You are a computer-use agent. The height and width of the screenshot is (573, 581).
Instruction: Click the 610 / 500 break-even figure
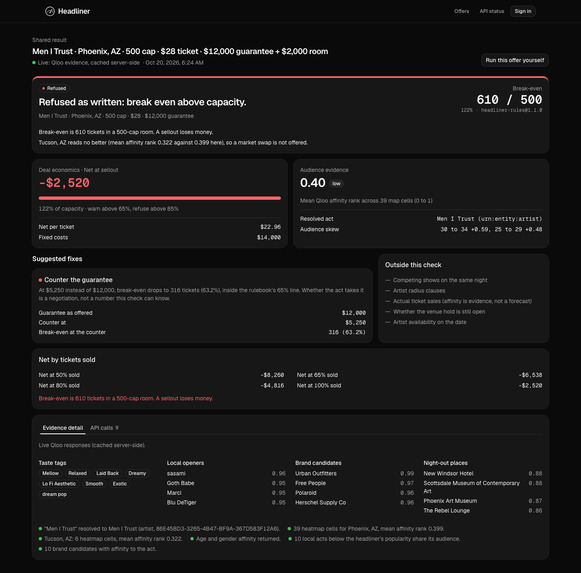pos(509,100)
